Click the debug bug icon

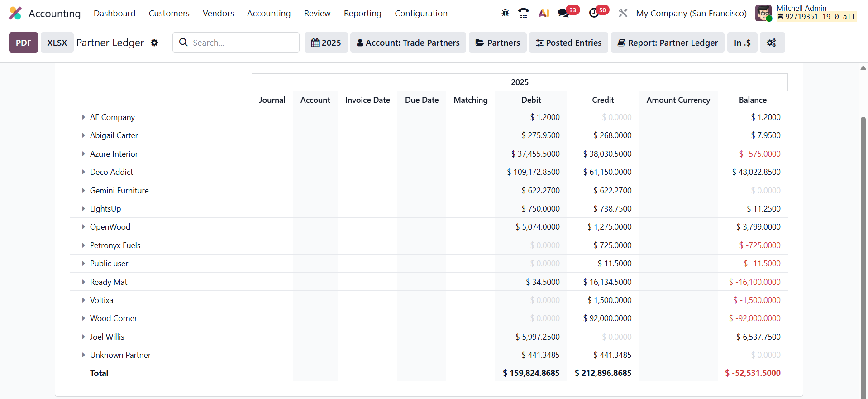(505, 13)
